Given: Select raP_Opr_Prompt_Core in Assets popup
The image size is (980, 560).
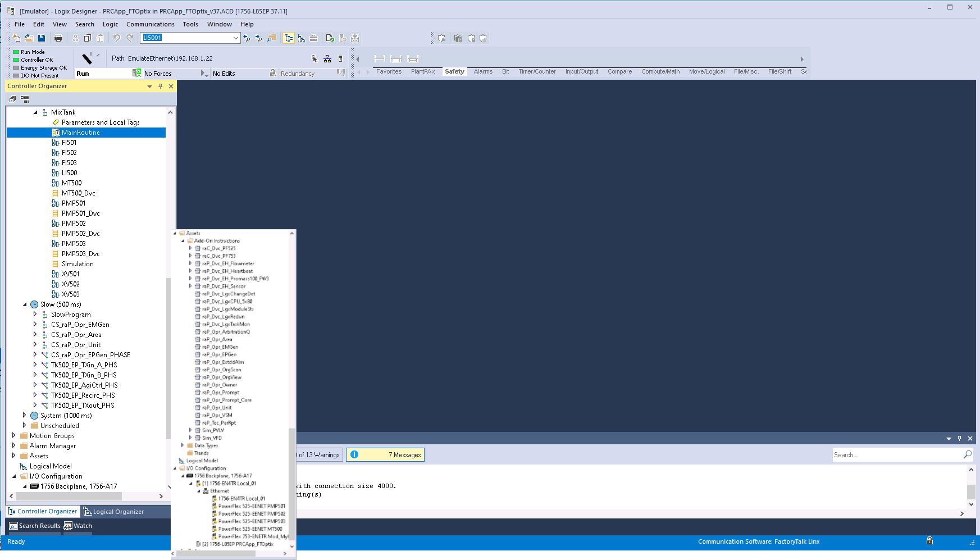Looking at the screenshot, I should coord(227,400).
